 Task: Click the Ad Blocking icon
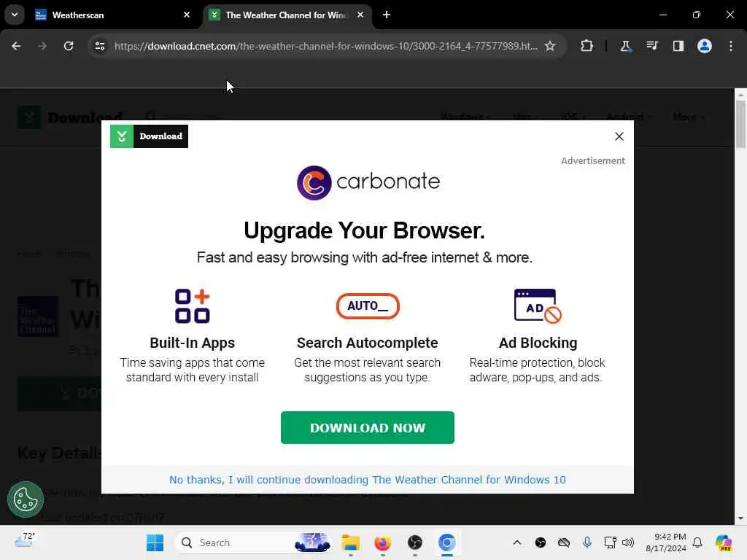[538, 306]
